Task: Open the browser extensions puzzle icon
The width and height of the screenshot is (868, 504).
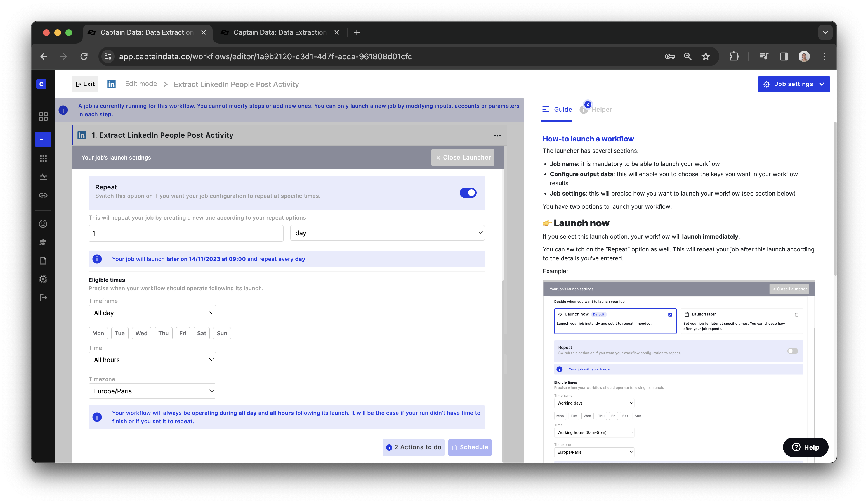Action: (734, 56)
